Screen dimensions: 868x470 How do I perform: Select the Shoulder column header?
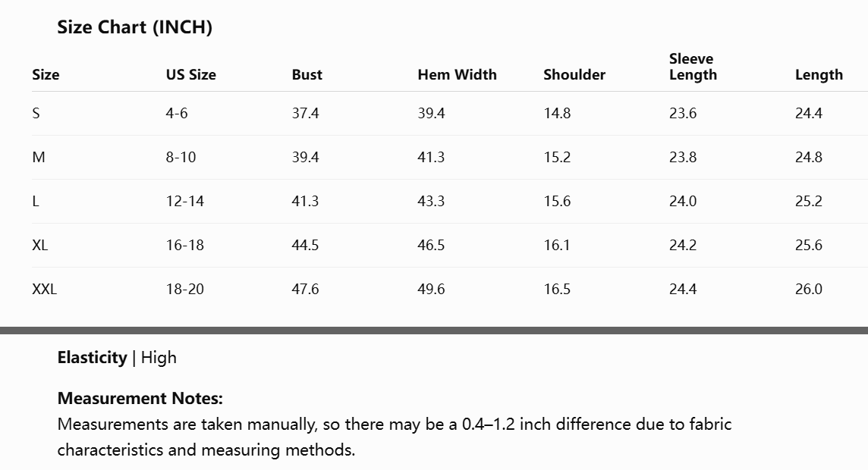coord(574,74)
